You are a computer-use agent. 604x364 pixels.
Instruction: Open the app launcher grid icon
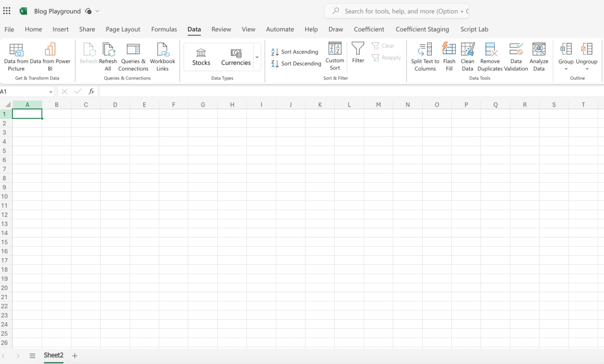(7, 11)
